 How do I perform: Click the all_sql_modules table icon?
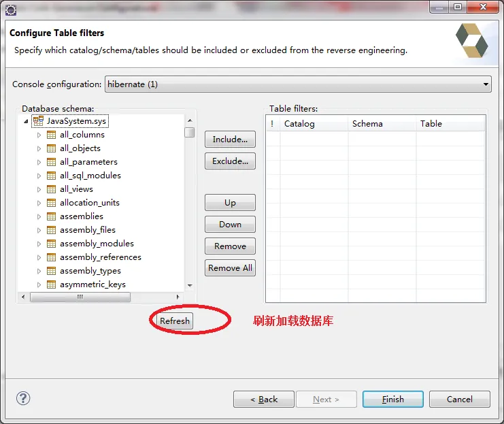[51, 176]
